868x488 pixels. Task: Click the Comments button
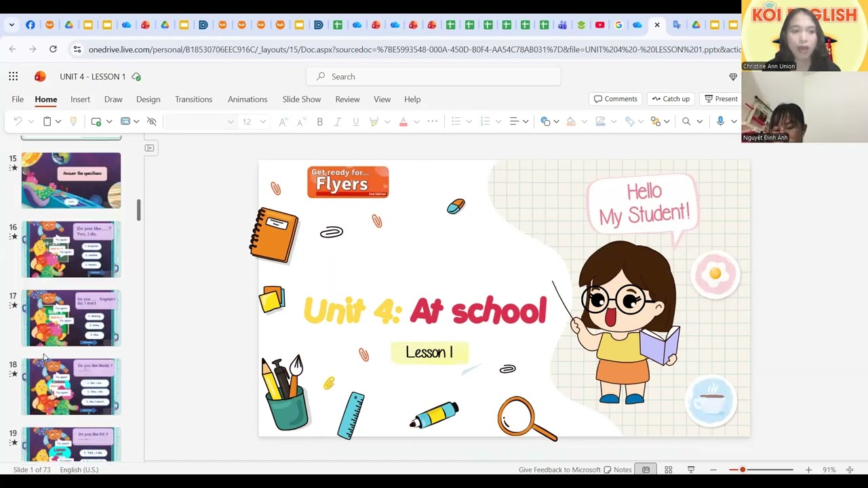coord(616,99)
